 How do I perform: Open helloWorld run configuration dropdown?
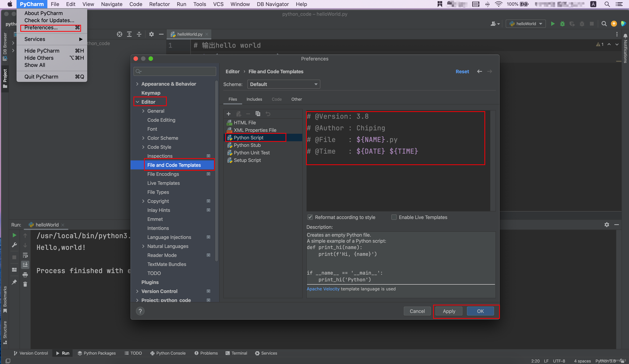point(525,24)
